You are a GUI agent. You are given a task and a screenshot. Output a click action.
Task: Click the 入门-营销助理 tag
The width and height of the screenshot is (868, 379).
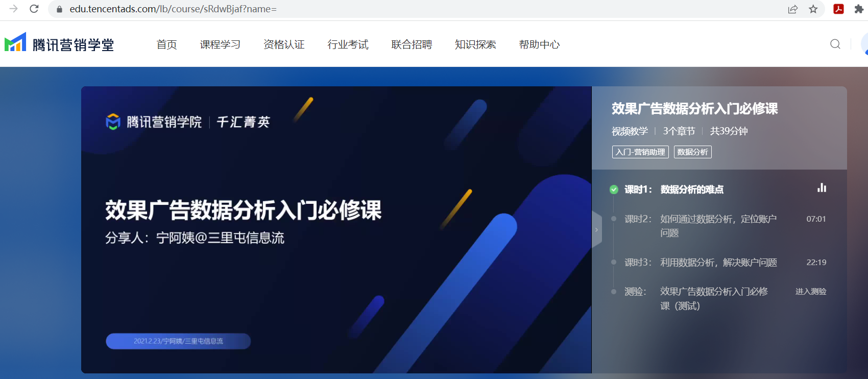click(640, 152)
